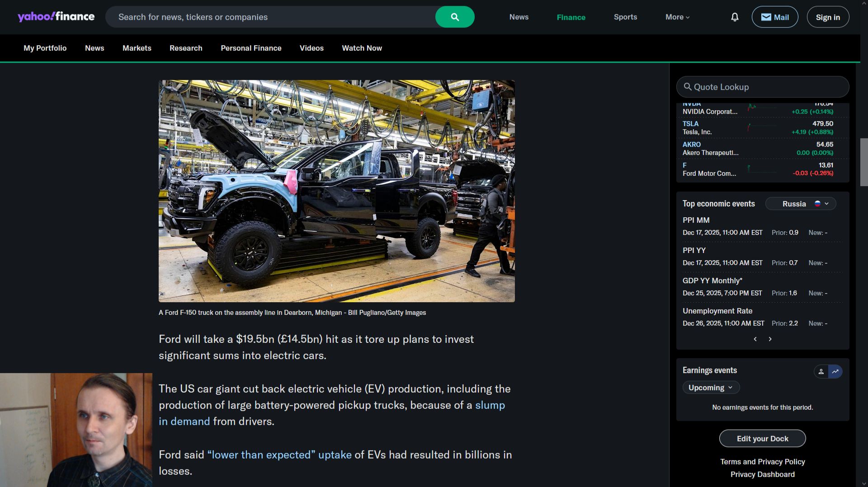Open the Videos section

pos(311,48)
